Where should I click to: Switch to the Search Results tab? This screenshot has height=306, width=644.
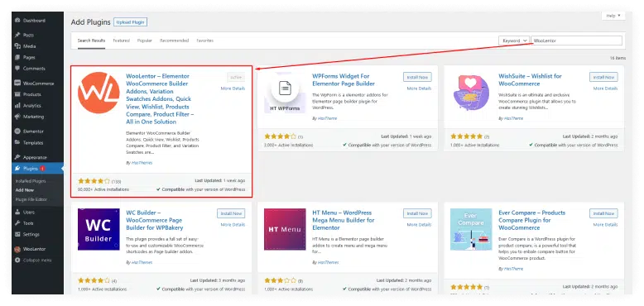pyautogui.click(x=91, y=41)
